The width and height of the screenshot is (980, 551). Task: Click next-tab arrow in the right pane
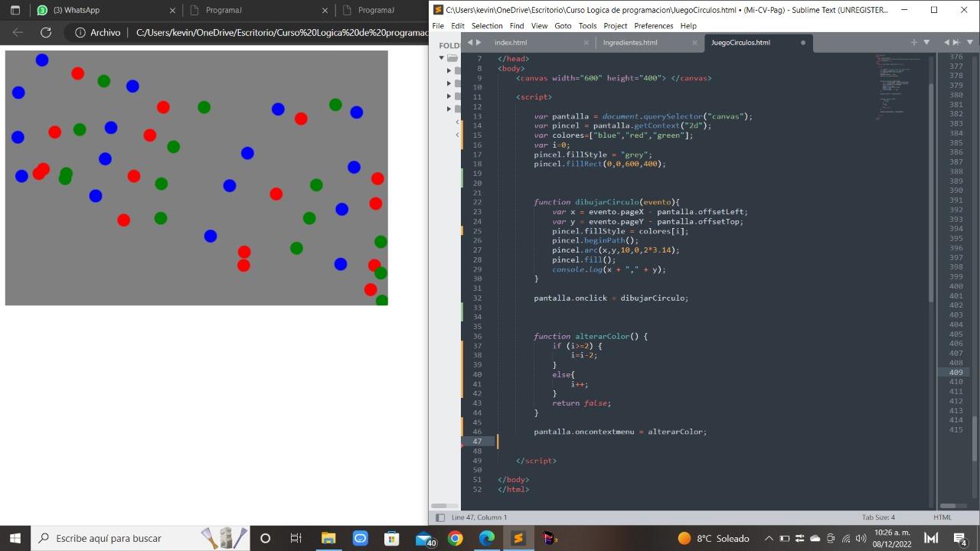pos(955,43)
